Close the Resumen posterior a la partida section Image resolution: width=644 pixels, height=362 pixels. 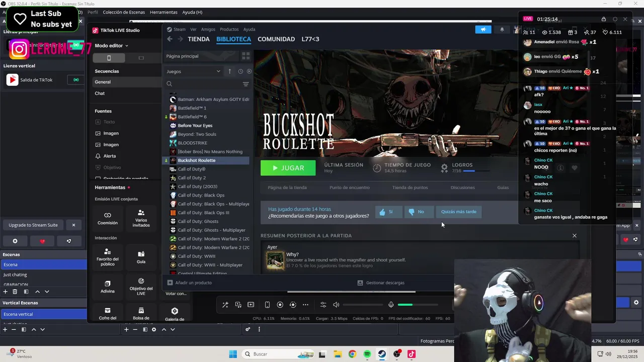coord(574,235)
